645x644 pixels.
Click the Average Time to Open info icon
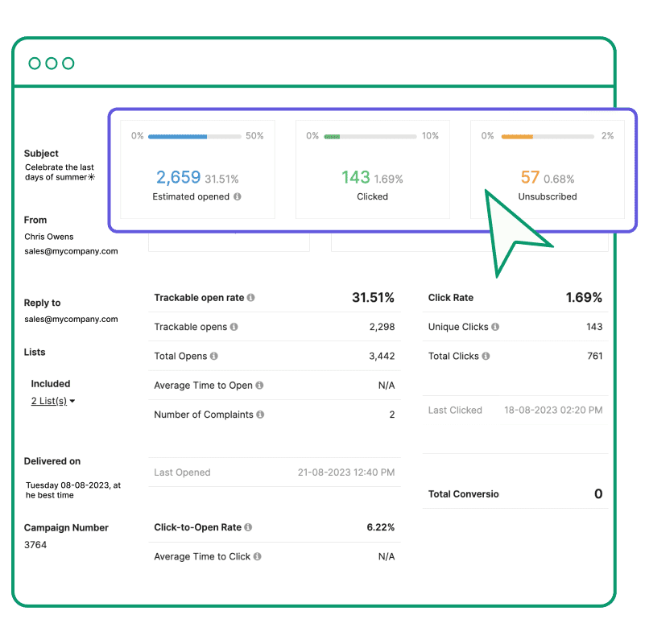point(259,386)
